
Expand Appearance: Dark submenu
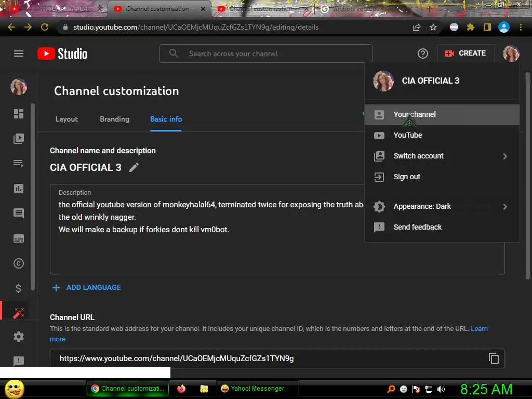[442, 206]
